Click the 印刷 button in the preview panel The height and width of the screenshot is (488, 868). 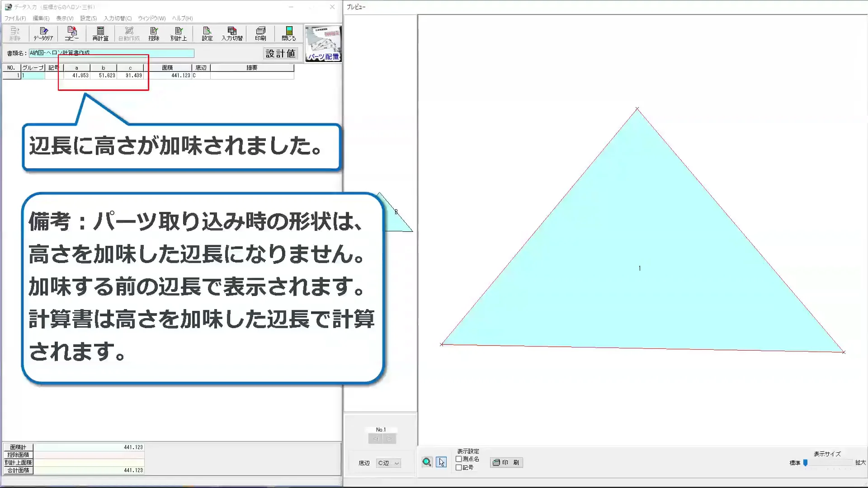click(x=506, y=462)
